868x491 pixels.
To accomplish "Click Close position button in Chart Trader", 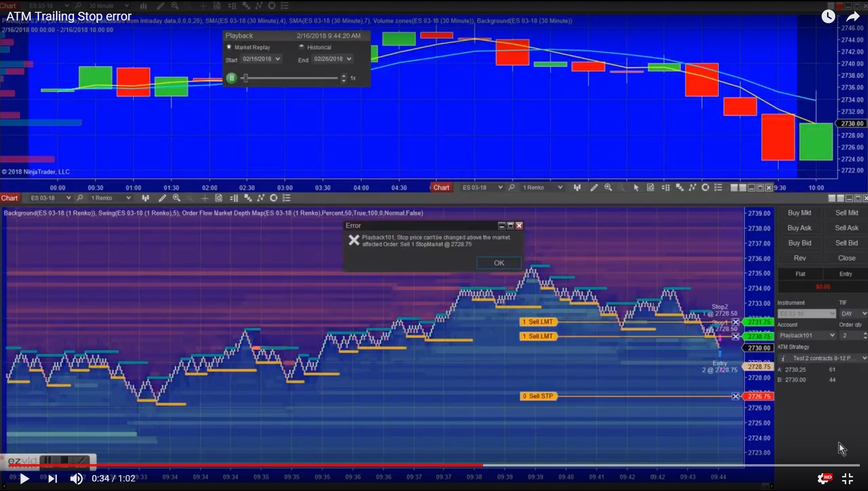I will tap(847, 258).
